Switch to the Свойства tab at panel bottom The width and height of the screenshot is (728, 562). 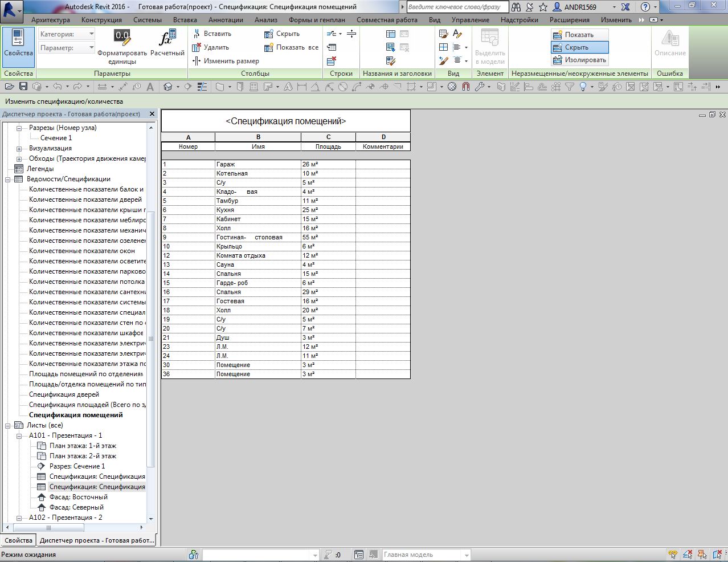pyautogui.click(x=18, y=540)
